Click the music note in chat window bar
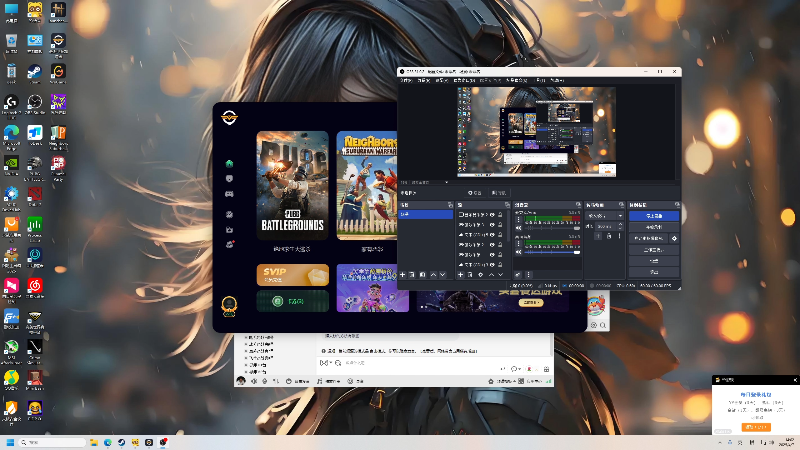Screen dimensions: 800x450 pyautogui.click(x=319, y=381)
